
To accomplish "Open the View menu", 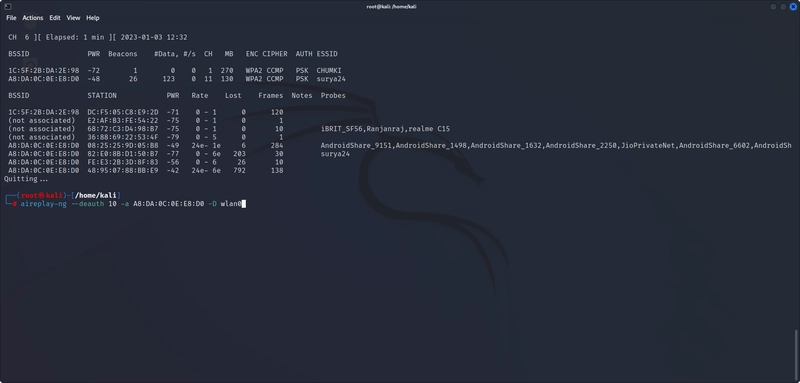I will pyautogui.click(x=73, y=18).
